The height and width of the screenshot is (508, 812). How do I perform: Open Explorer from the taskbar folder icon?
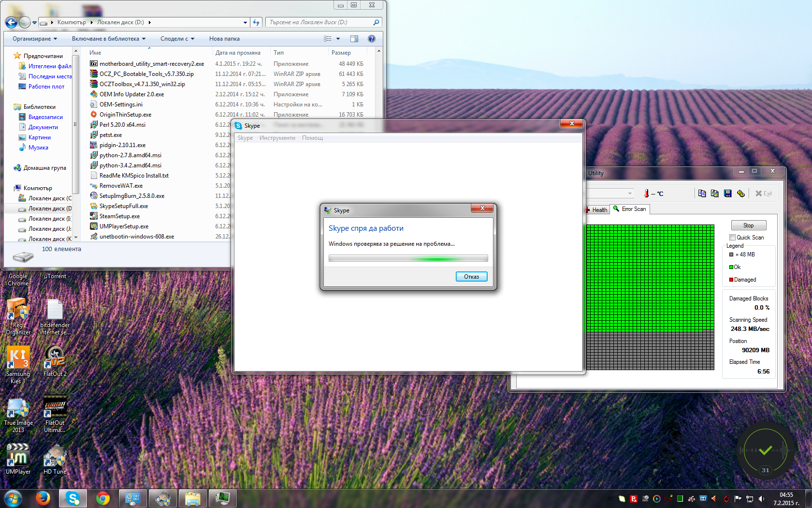(x=193, y=498)
